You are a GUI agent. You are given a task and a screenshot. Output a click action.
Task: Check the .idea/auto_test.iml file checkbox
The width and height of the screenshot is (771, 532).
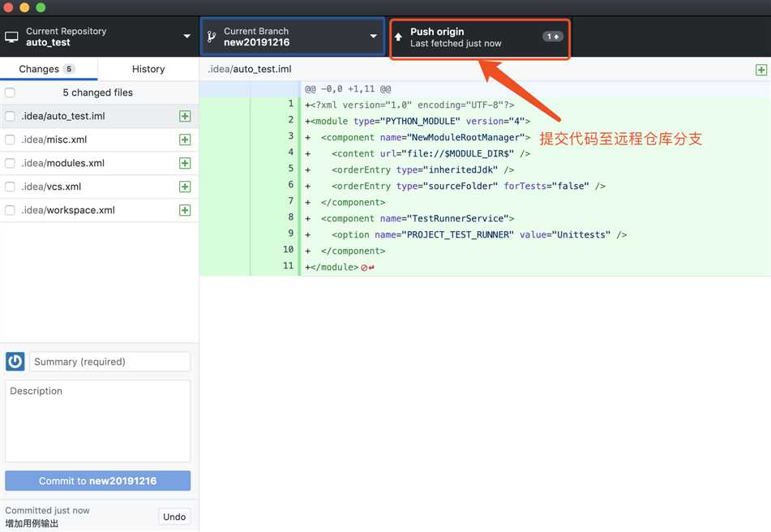click(10, 116)
